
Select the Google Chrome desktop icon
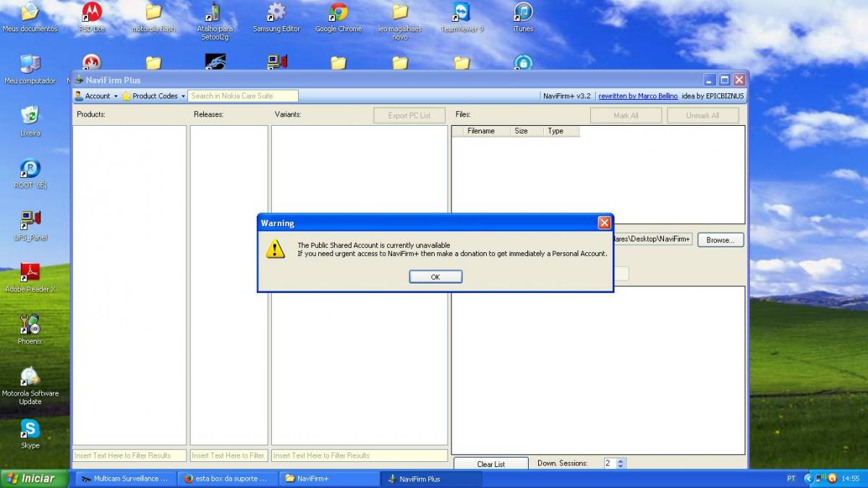click(339, 17)
